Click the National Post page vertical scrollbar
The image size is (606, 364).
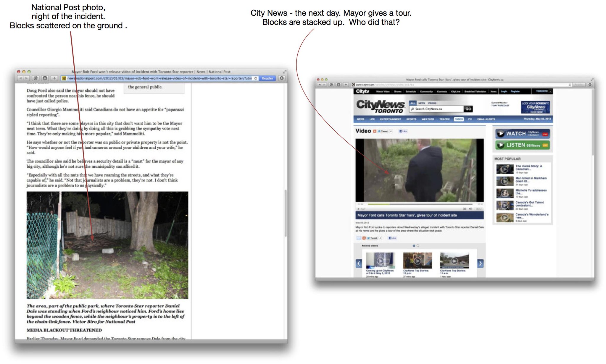286,213
